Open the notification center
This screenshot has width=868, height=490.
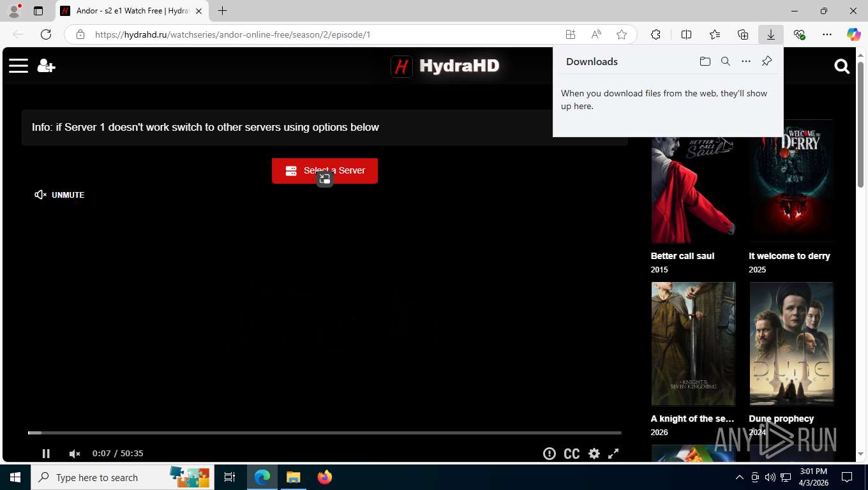click(x=847, y=477)
